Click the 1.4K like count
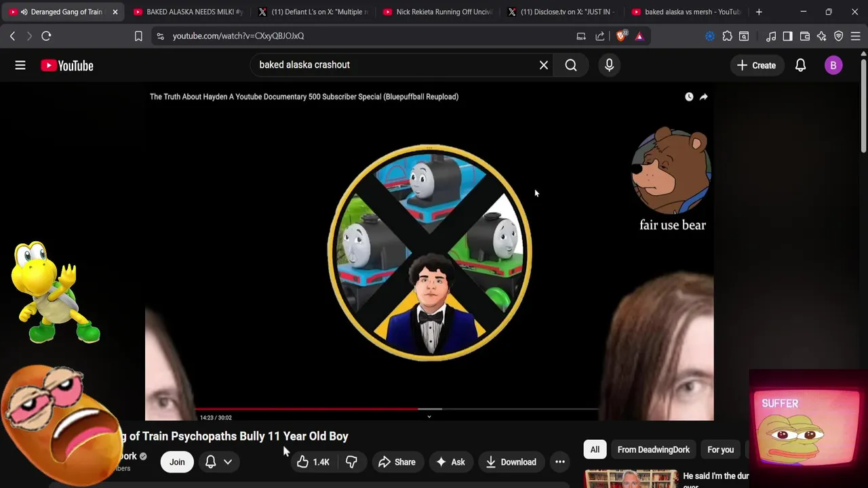Viewport: 868px width, 488px height. click(321, 462)
